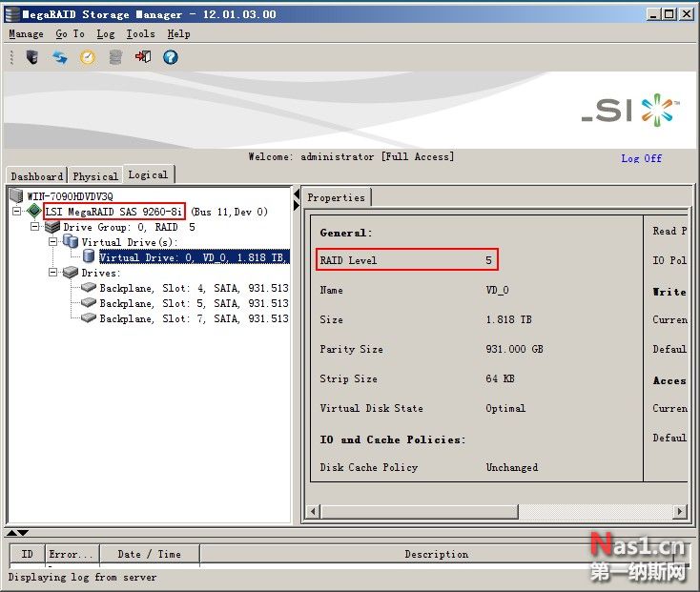Screen dimensions: 700x592
Task: Select the WIN-7090HDVDV3Q server icon
Action: (16, 195)
